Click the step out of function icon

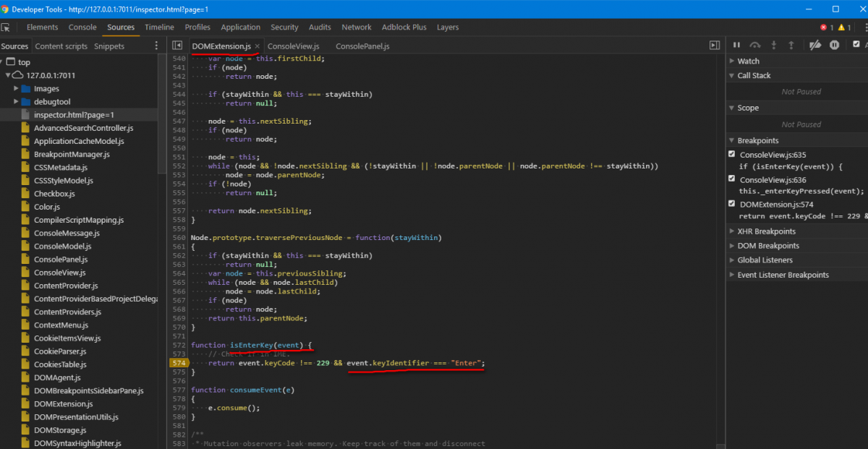791,45
